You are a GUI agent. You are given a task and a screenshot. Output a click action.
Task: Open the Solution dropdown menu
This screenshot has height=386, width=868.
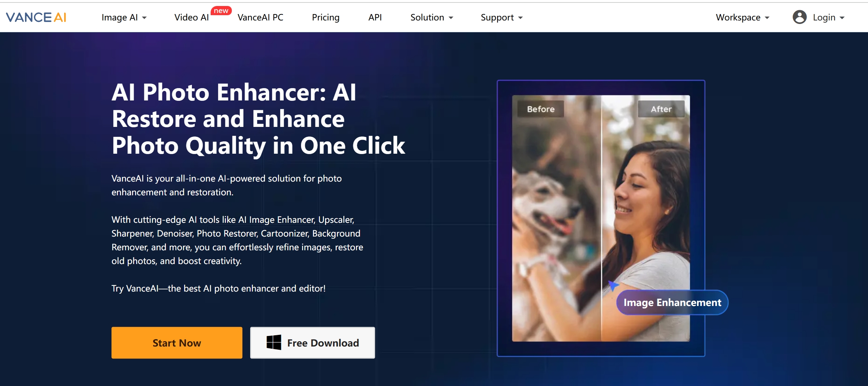432,17
